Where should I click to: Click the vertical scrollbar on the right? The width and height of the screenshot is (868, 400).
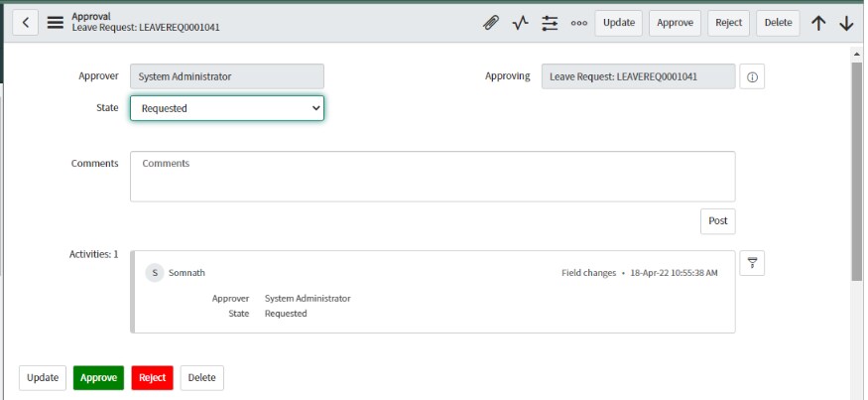[x=857, y=169]
